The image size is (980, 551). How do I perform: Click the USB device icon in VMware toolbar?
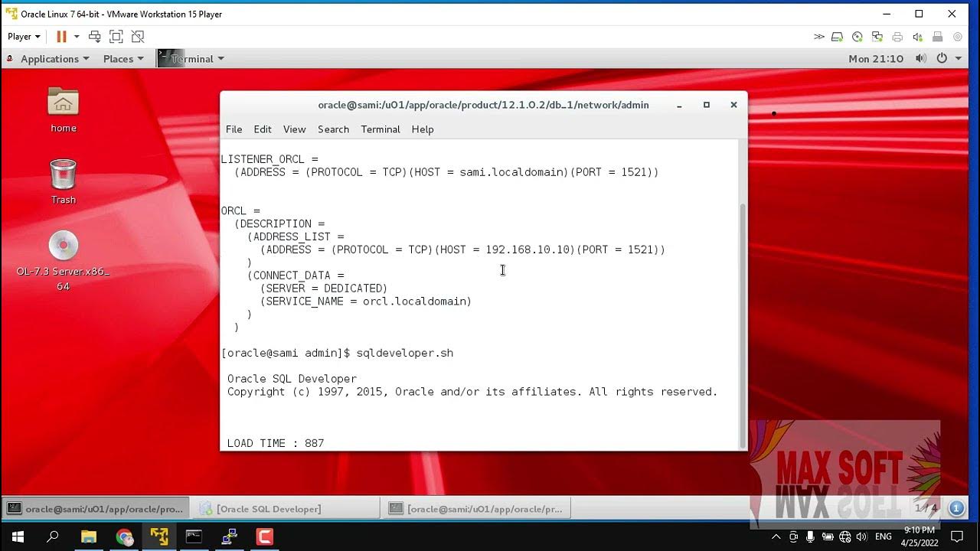[937, 37]
